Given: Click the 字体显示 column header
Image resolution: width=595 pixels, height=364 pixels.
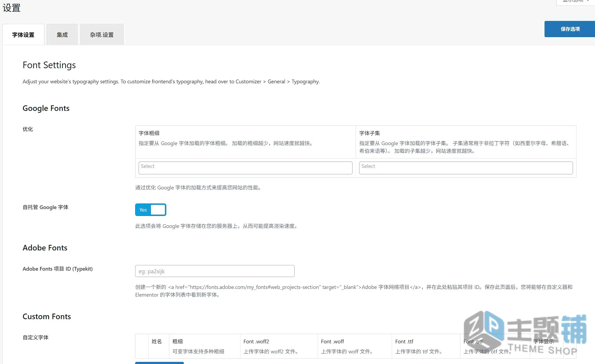Looking at the screenshot, I should tap(543, 341).
